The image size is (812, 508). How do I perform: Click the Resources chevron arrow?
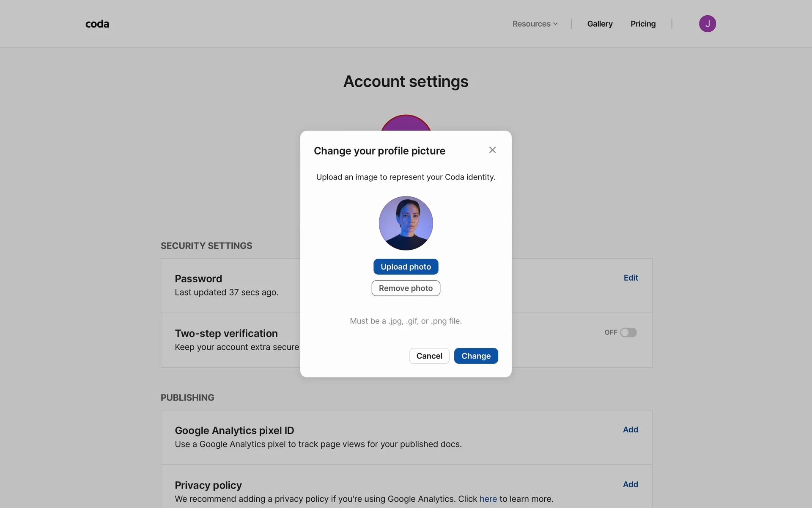[555, 24]
